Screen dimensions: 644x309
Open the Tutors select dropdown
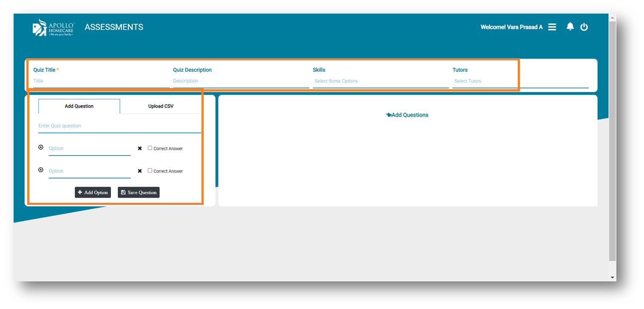point(520,81)
